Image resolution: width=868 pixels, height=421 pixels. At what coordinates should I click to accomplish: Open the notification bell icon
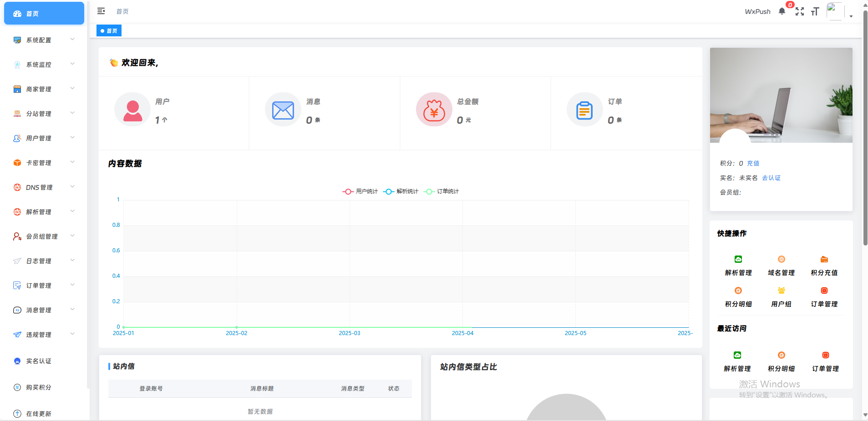[x=782, y=11]
